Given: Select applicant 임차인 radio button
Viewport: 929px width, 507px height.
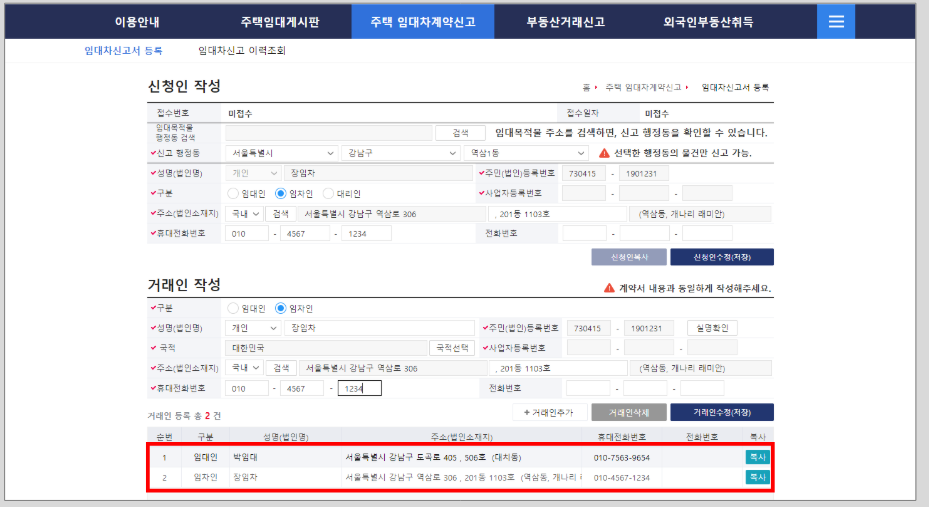Looking at the screenshot, I should click(280, 194).
